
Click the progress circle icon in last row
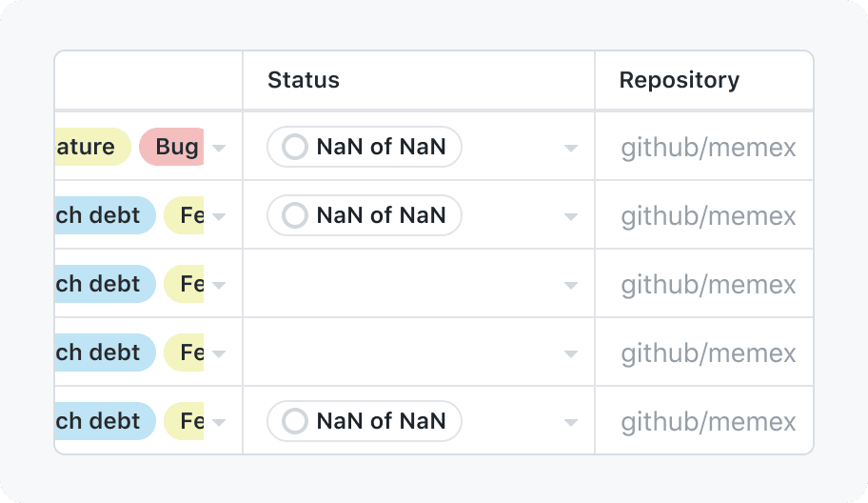pyautogui.click(x=295, y=421)
